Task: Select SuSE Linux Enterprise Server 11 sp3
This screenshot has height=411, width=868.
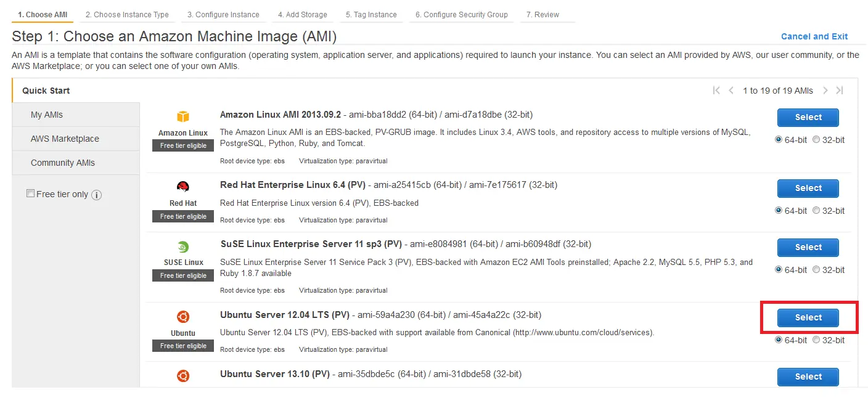Action: click(x=808, y=247)
